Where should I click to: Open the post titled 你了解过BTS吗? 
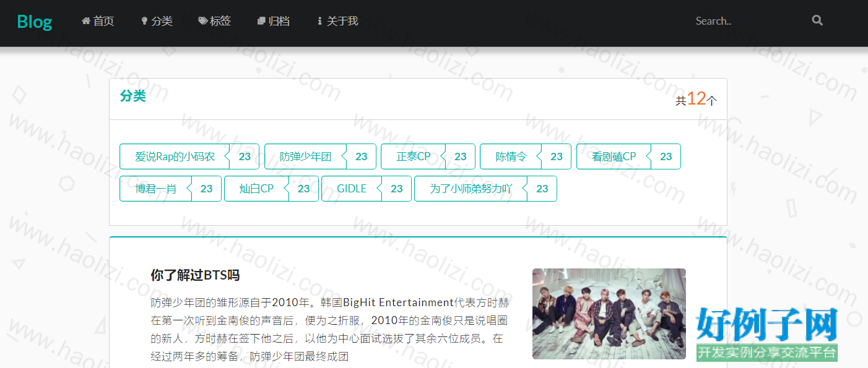(x=195, y=275)
